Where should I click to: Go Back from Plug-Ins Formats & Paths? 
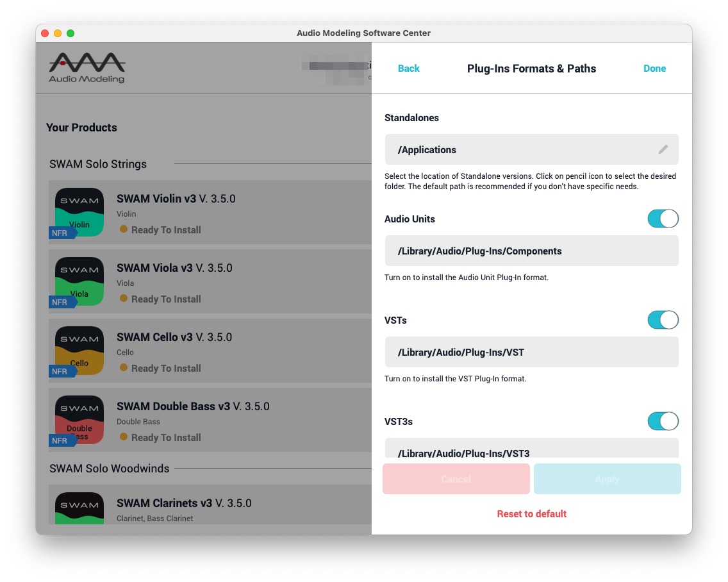click(x=409, y=69)
